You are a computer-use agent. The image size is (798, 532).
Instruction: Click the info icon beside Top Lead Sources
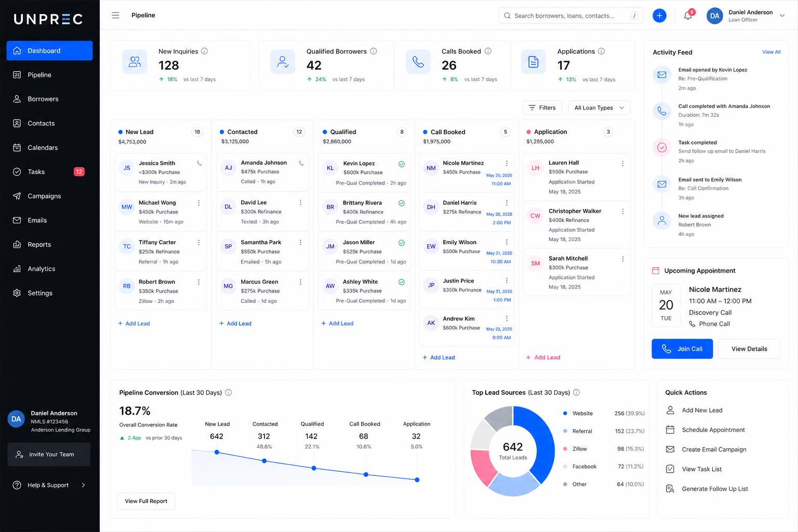tap(576, 392)
